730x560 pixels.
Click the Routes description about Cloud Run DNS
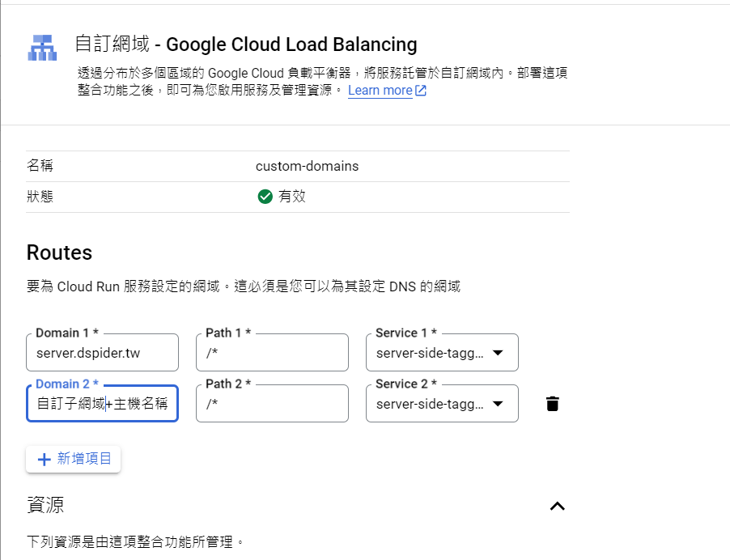click(x=244, y=286)
